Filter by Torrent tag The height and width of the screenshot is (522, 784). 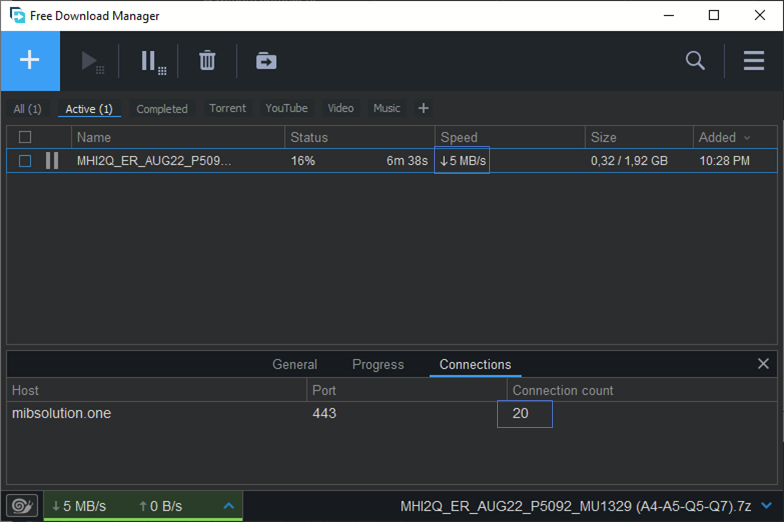tap(228, 108)
